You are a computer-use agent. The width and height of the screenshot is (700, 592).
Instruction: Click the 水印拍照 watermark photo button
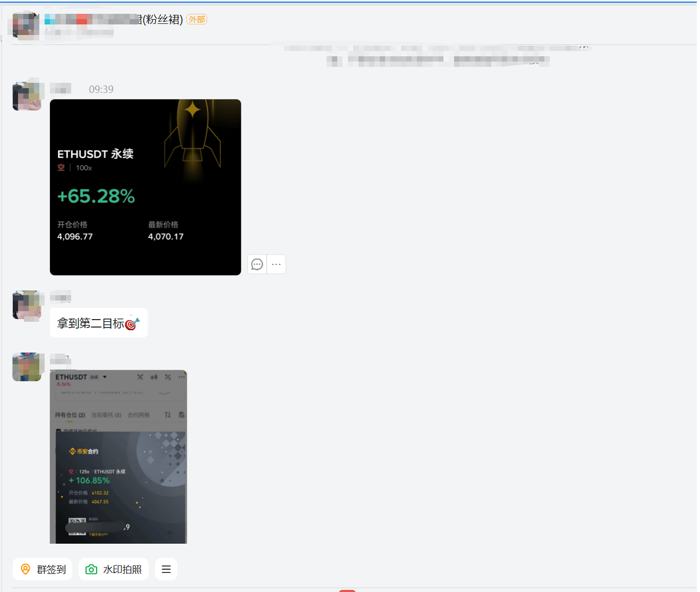[113, 569]
